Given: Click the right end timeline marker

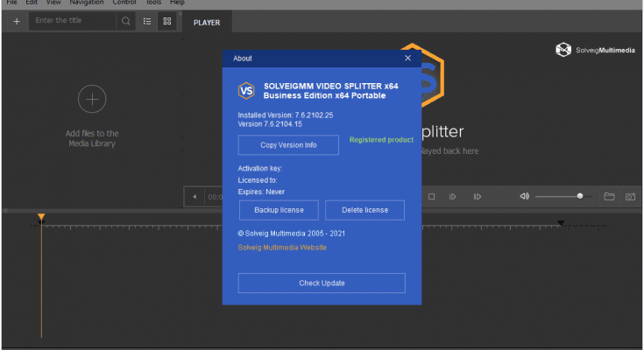Looking at the screenshot, I should 561,223.
